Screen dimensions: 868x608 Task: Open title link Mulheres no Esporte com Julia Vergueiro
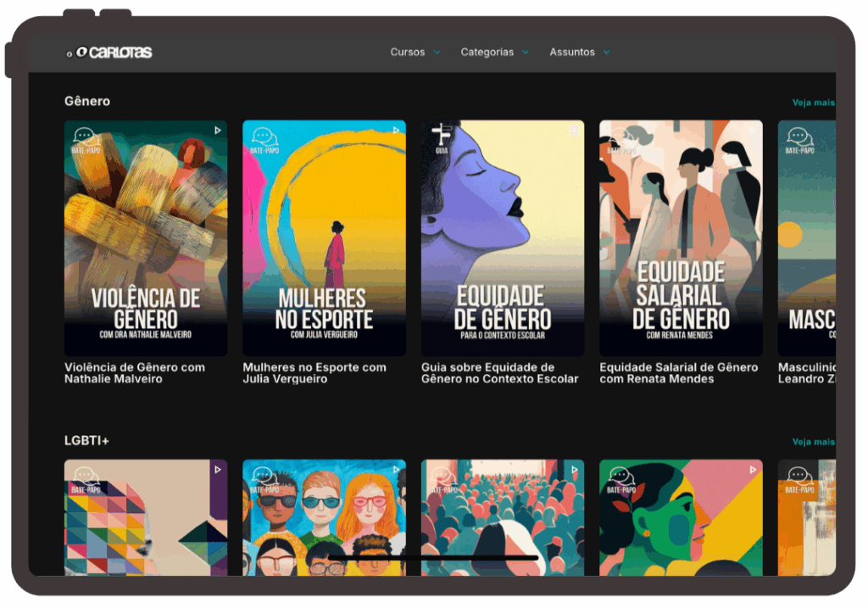(314, 373)
